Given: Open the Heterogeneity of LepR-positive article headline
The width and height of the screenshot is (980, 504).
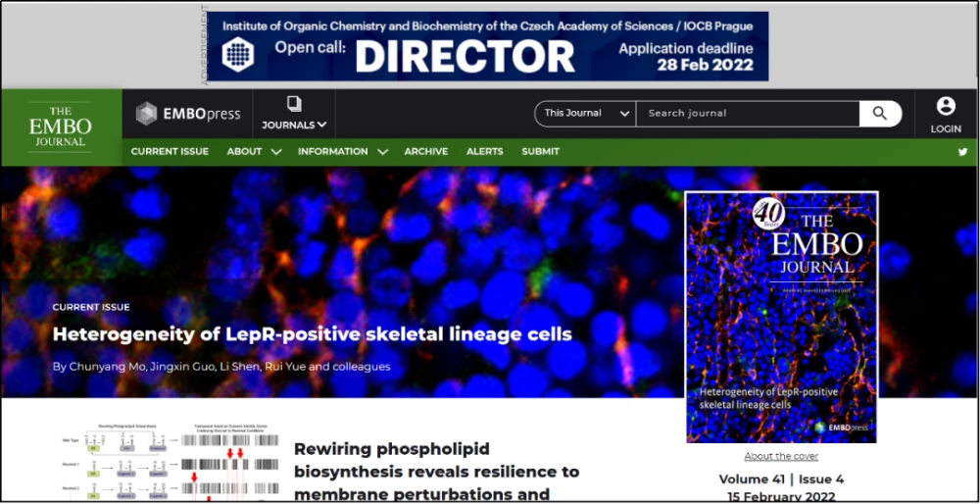Looking at the screenshot, I should coord(312,334).
